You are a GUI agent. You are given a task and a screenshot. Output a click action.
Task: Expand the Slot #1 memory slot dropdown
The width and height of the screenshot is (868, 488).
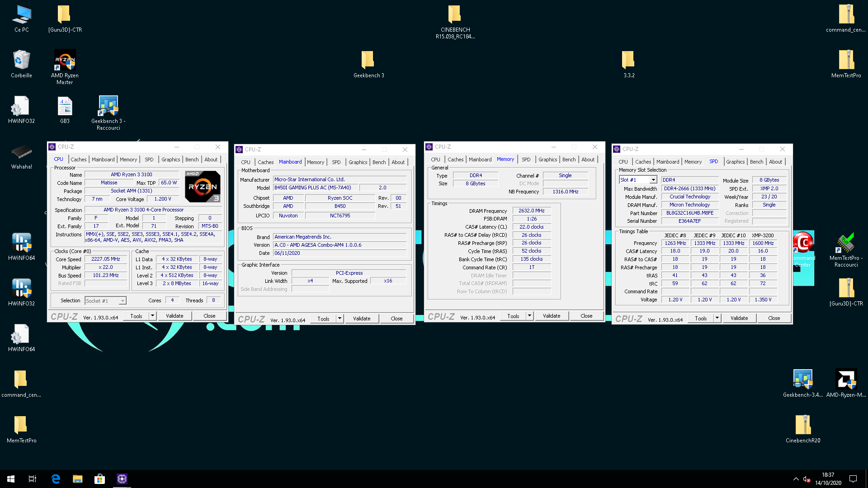(x=653, y=180)
